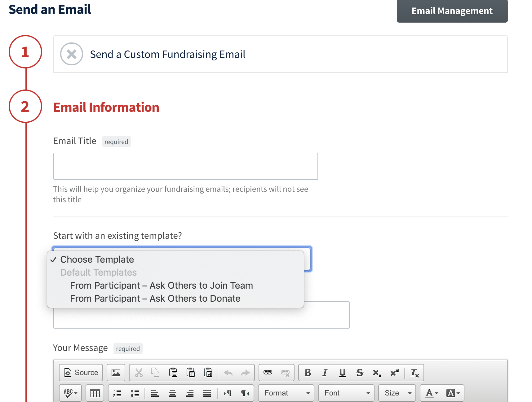Center align the text
532x402 pixels.
tap(172, 393)
